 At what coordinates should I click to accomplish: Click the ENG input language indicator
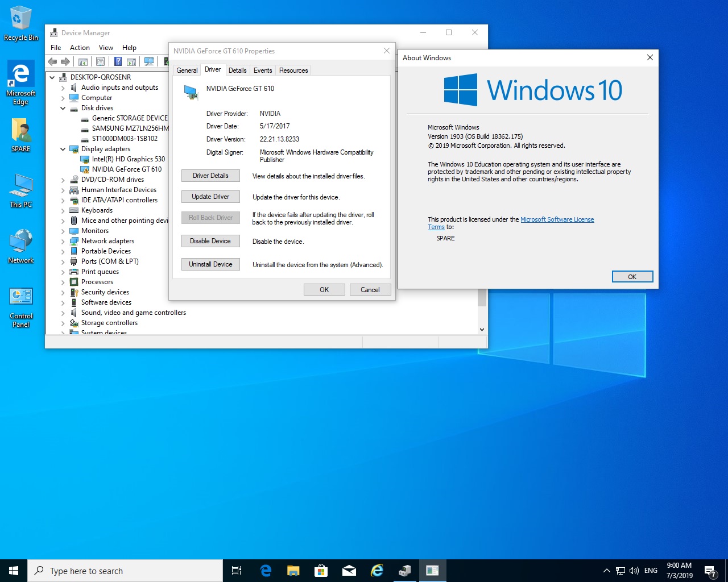(x=651, y=571)
